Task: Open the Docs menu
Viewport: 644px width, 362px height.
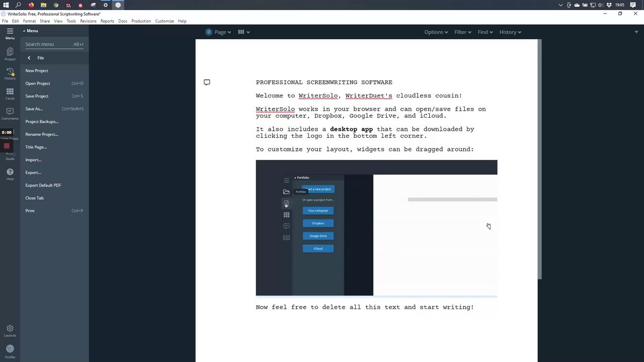Action: point(123,21)
